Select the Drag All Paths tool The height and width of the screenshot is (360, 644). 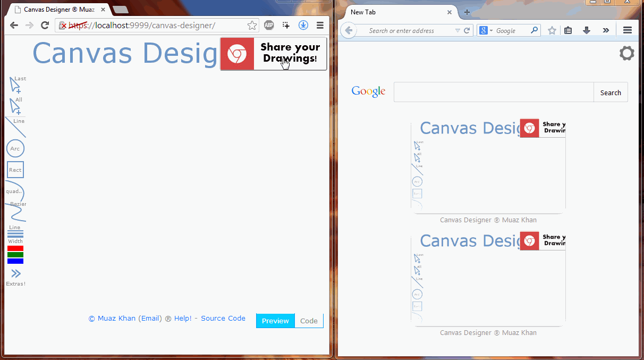point(15,106)
